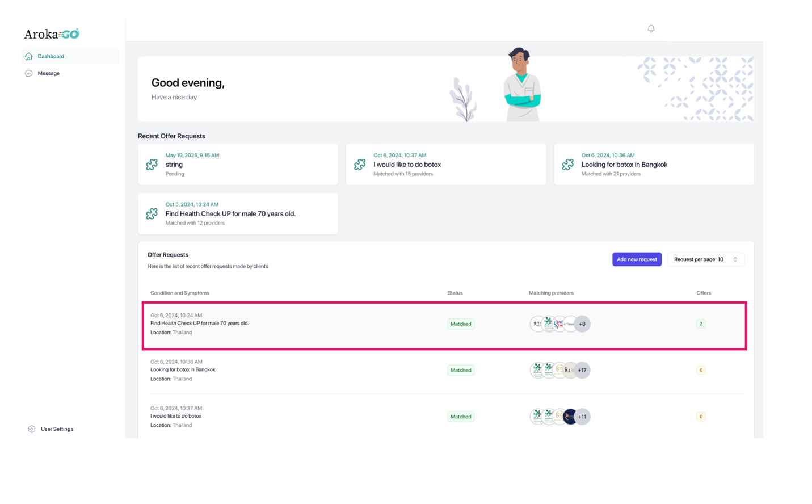812x504 pixels.
Task: Click the Dashboard home icon
Action: [x=29, y=56]
